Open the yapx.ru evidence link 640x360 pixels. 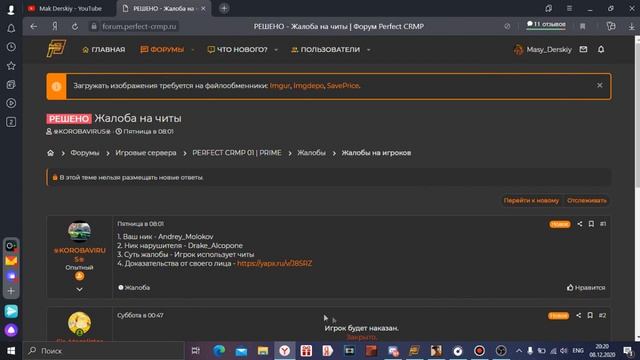click(x=274, y=263)
